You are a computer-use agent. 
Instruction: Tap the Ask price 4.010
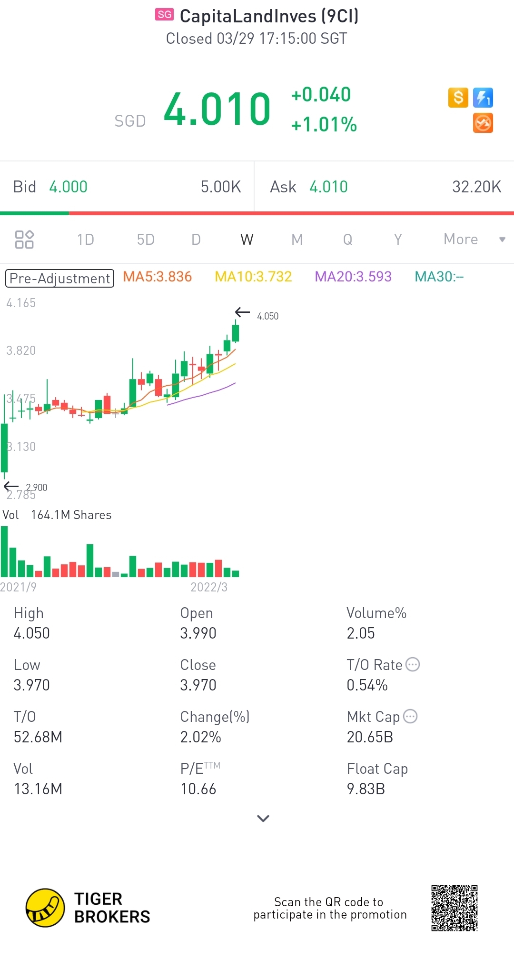pyautogui.click(x=328, y=187)
